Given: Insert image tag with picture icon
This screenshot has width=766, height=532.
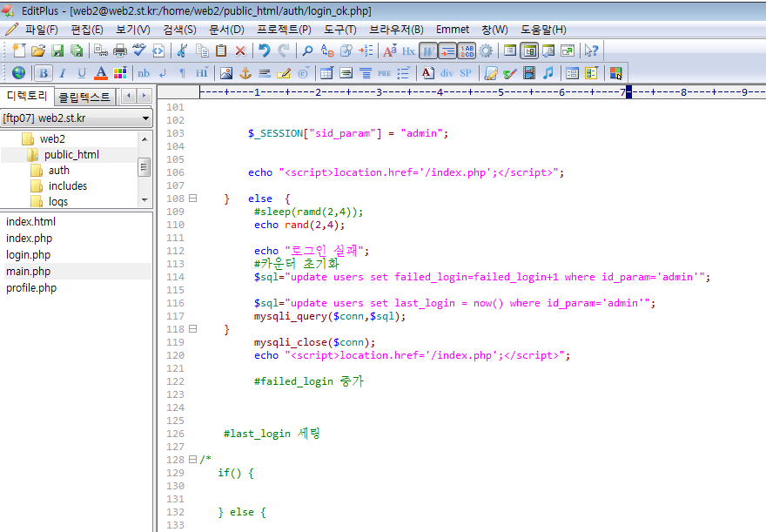Looking at the screenshot, I should pyautogui.click(x=226, y=73).
